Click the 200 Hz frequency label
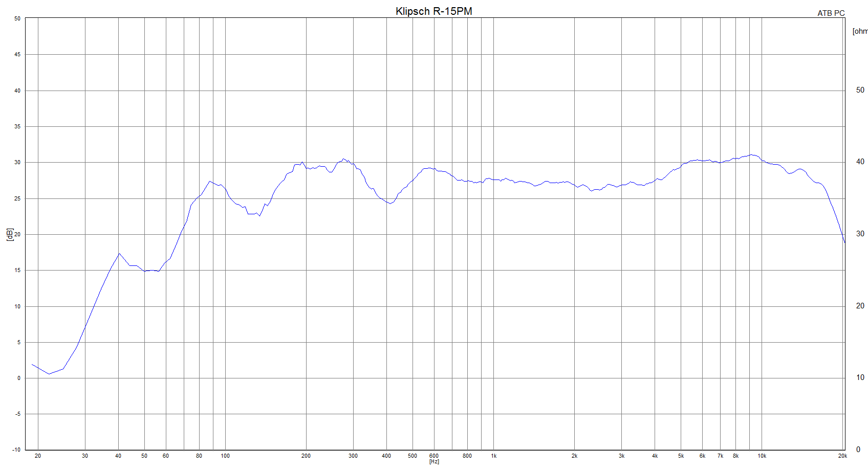Screen dimensions: 868x470 pyautogui.click(x=306, y=456)
